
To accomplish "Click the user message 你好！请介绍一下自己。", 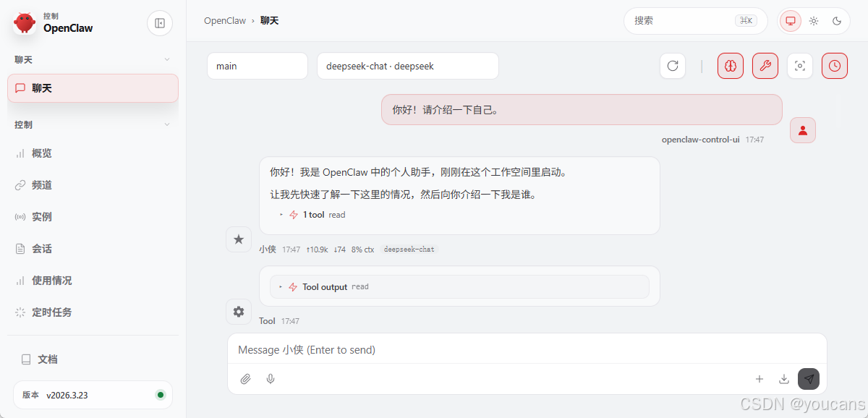I will (582, 110).
